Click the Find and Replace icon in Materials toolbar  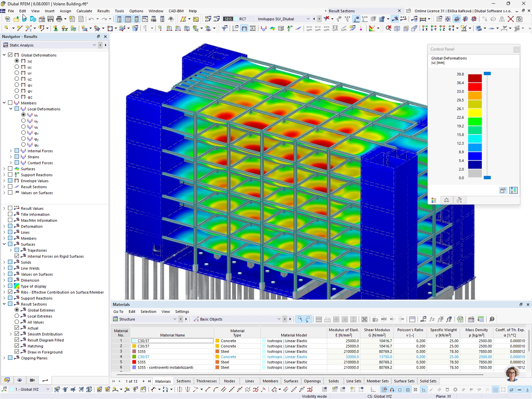(x=423, y=319)
